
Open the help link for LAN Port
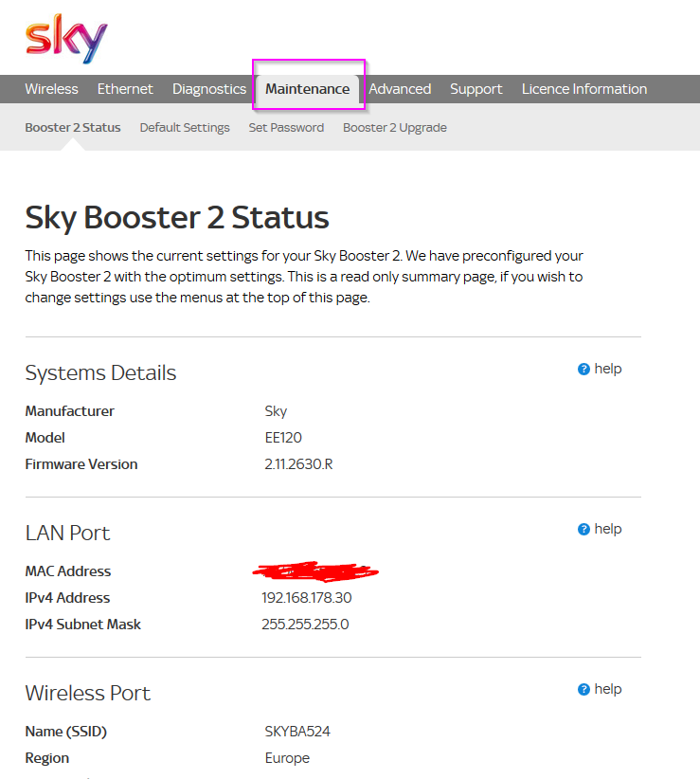(x=608, y=529)
